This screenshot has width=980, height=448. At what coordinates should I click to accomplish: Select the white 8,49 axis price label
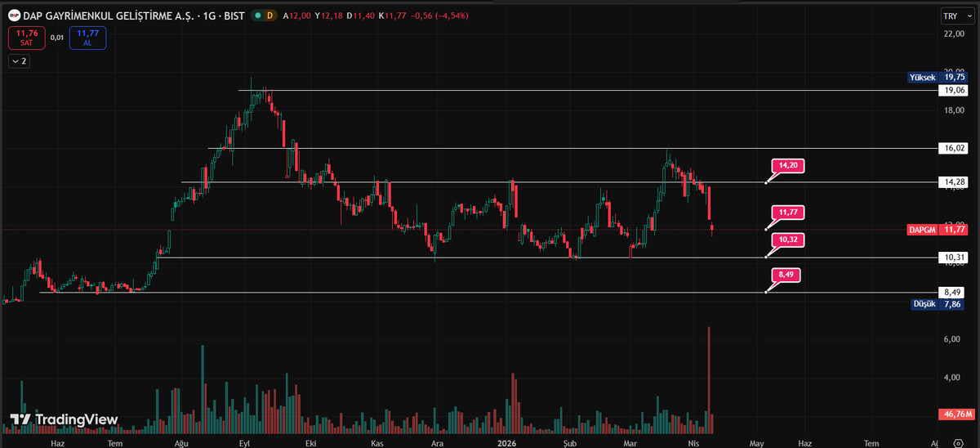click(x=951, y=292)
